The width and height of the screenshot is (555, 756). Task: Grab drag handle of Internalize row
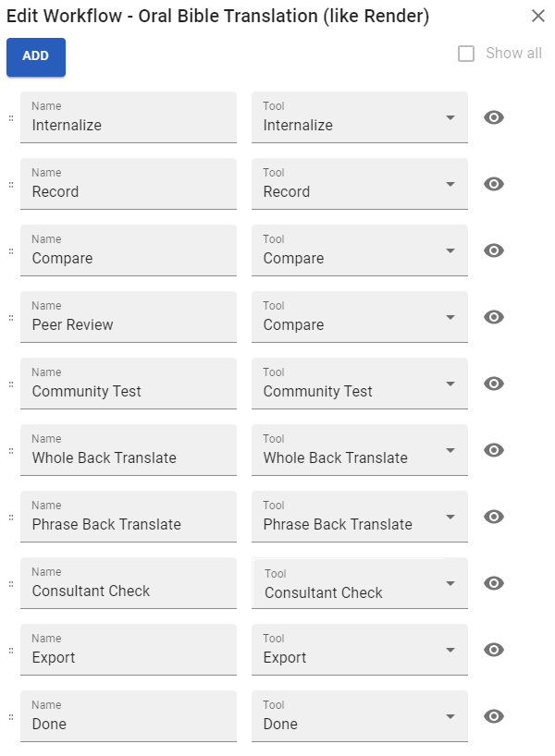tap(11, 118)
